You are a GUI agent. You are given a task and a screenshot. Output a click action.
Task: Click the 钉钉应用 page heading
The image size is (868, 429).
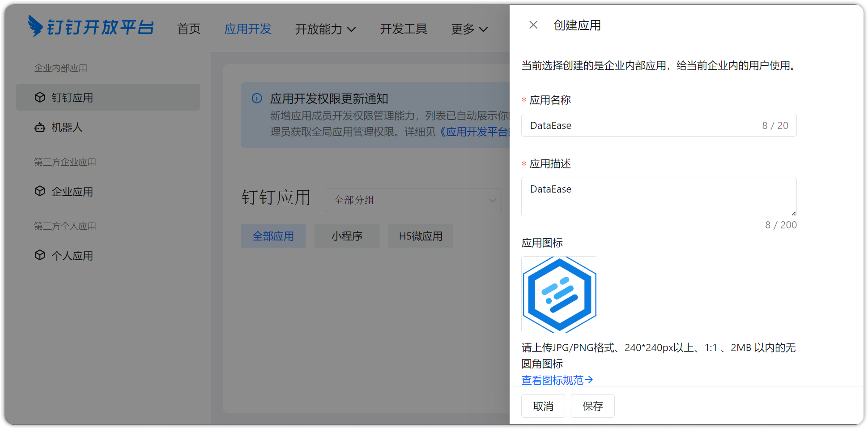click(x=276, y=197)
